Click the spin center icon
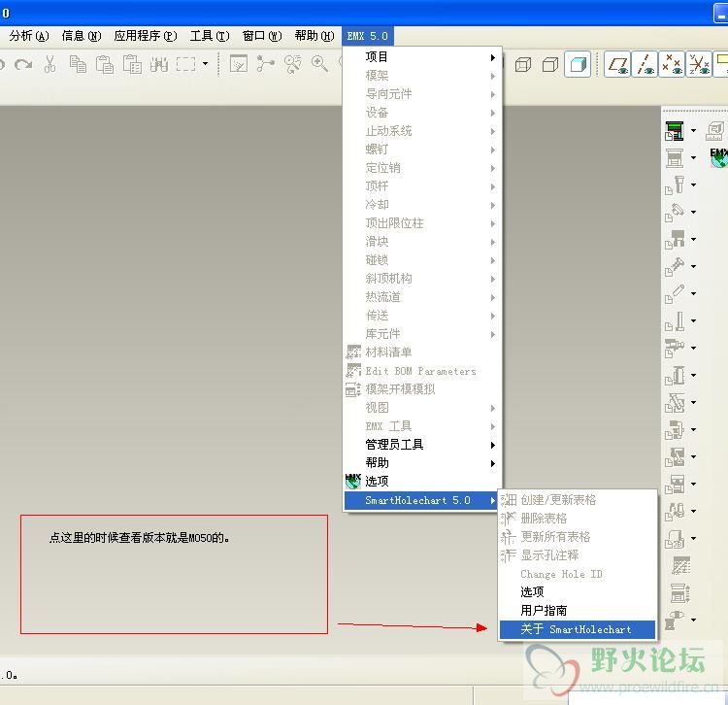 coord(265,64)
